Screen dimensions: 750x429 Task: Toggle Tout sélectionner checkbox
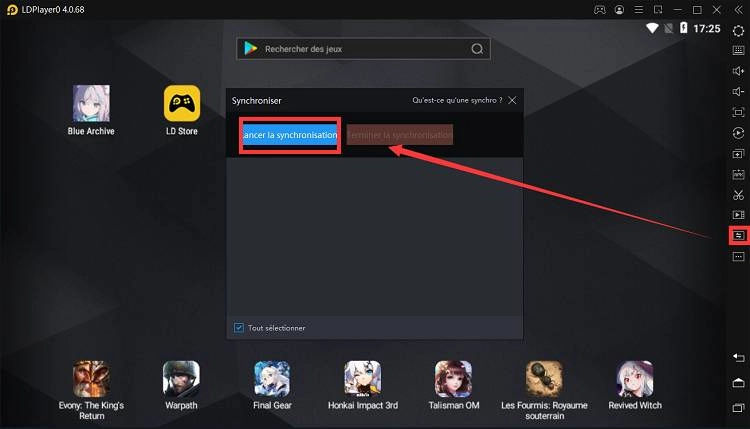239,328
